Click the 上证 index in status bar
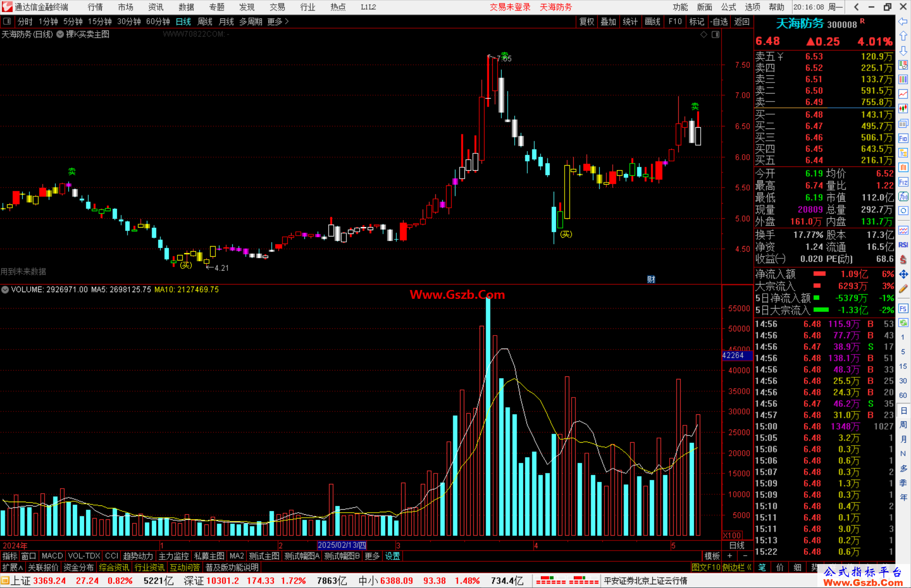Viewport: 911px width, 588px height. pos(21,580)
